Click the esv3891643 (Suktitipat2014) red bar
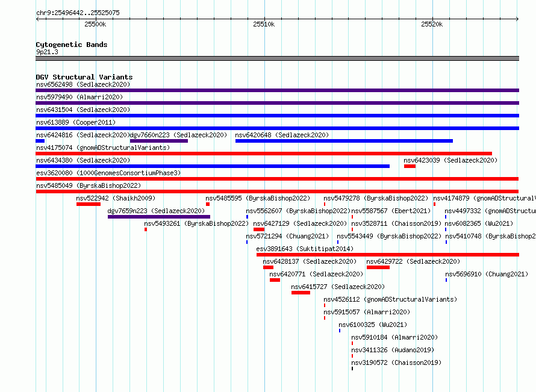536x392 pixels. coord(388,255)
